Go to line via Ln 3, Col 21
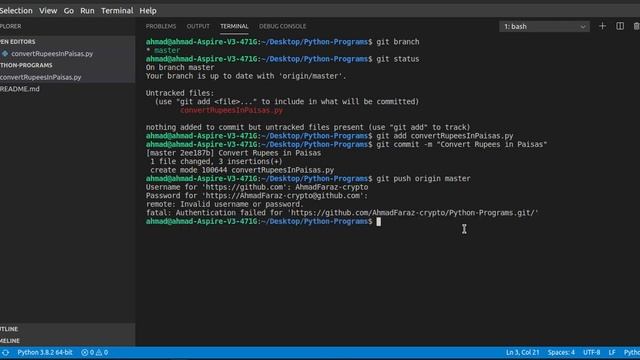 522,352
